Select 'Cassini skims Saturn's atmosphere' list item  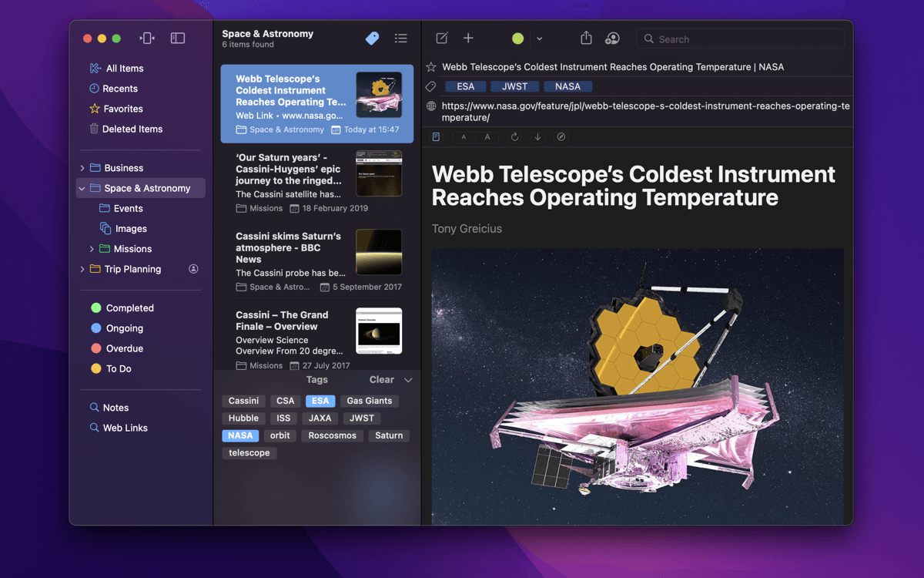point(317,261)
